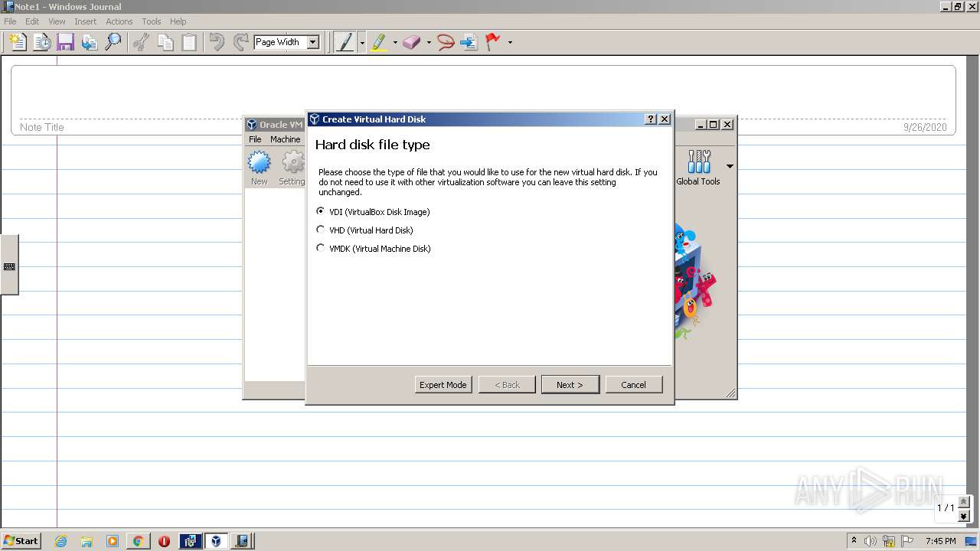Expand the Highlighter options arrow
The image size is (980, 551).
point(395,43)
